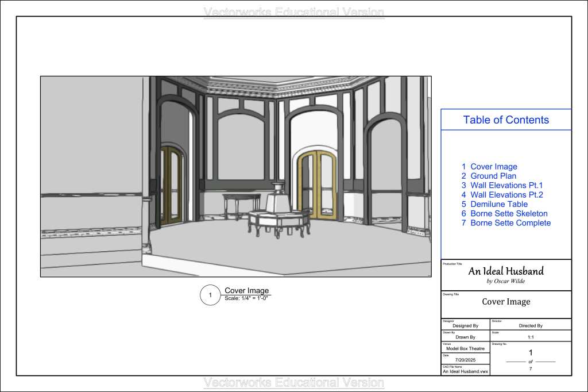The width and height of the screenshot is (588, 392).
Task: Open Borne Sette Skeleton entry
Action: pyautogui.click(x=508, y=213)
